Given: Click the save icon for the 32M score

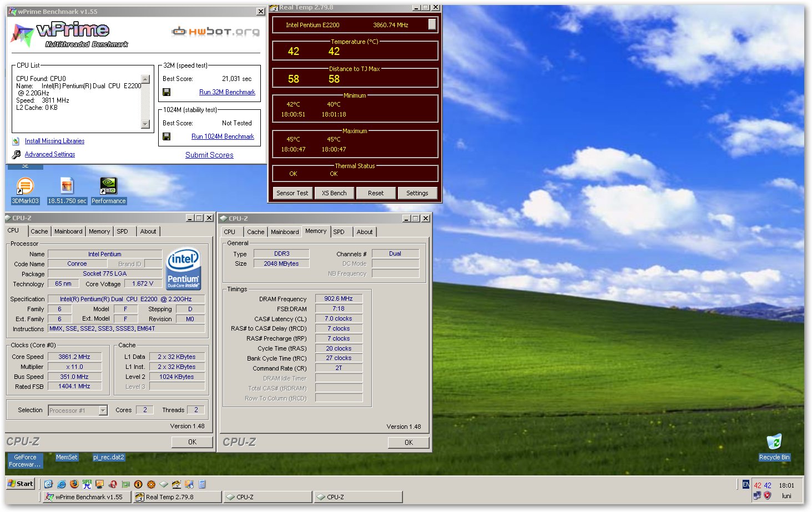Looking at the screenshot, I should 167,92.
